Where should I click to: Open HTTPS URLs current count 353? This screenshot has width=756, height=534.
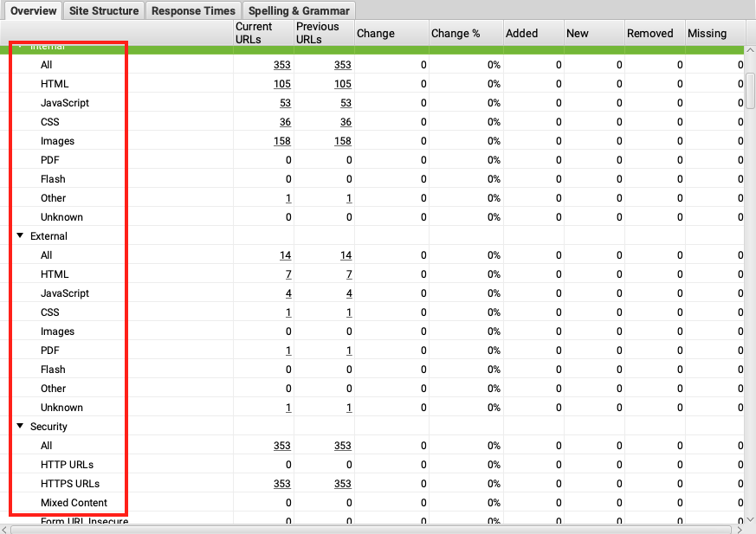[x=282, y=484]
